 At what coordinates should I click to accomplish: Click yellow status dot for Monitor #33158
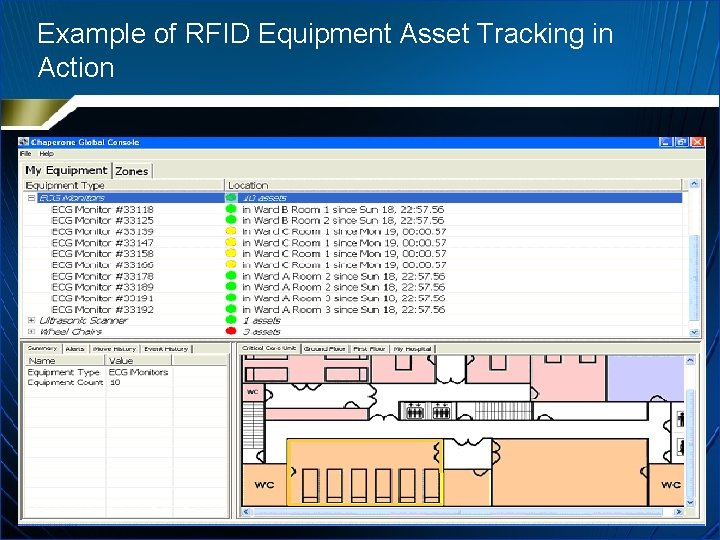tap(231, 253)
